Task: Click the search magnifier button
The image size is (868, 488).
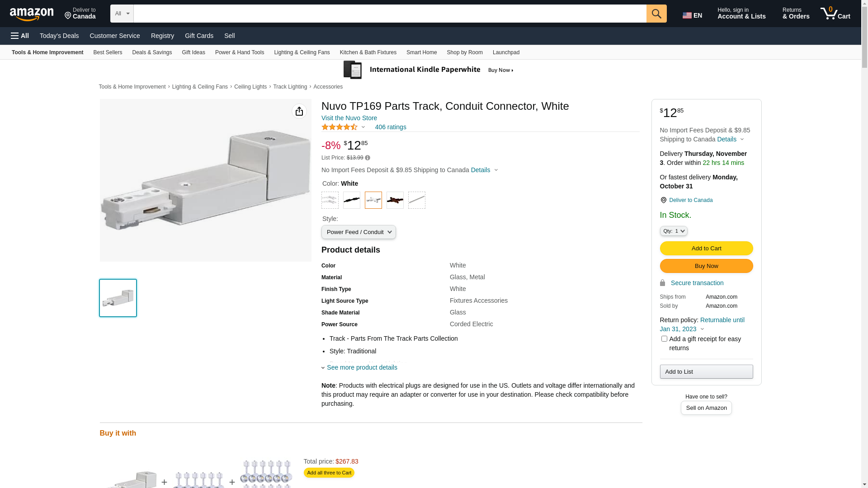Action: pyautogui.click(x=656, y=14)
